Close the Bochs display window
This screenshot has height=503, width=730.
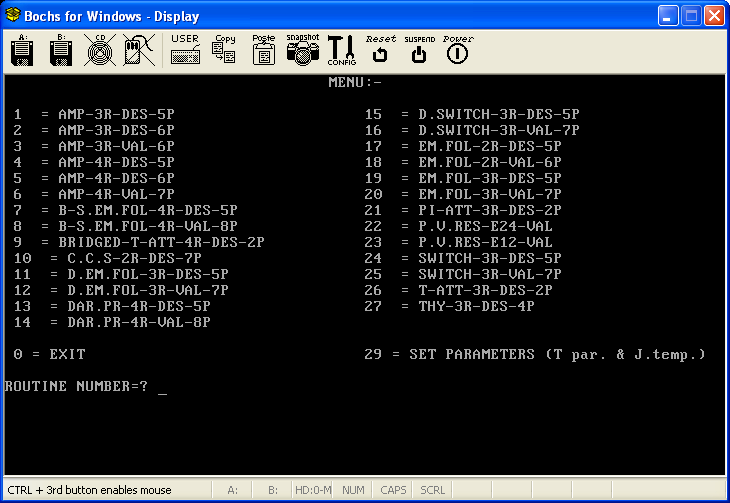click(x=714, y=16)
